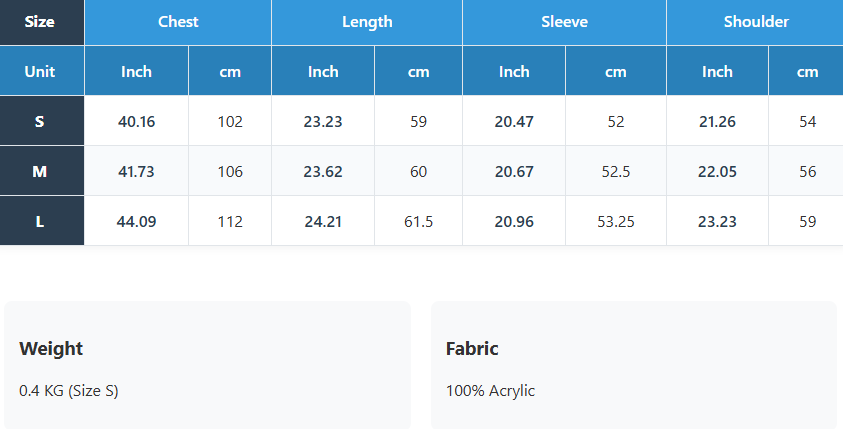This screenshot has width=843, height=429.
Task: Click the Length column header
Action: point(367,22)
